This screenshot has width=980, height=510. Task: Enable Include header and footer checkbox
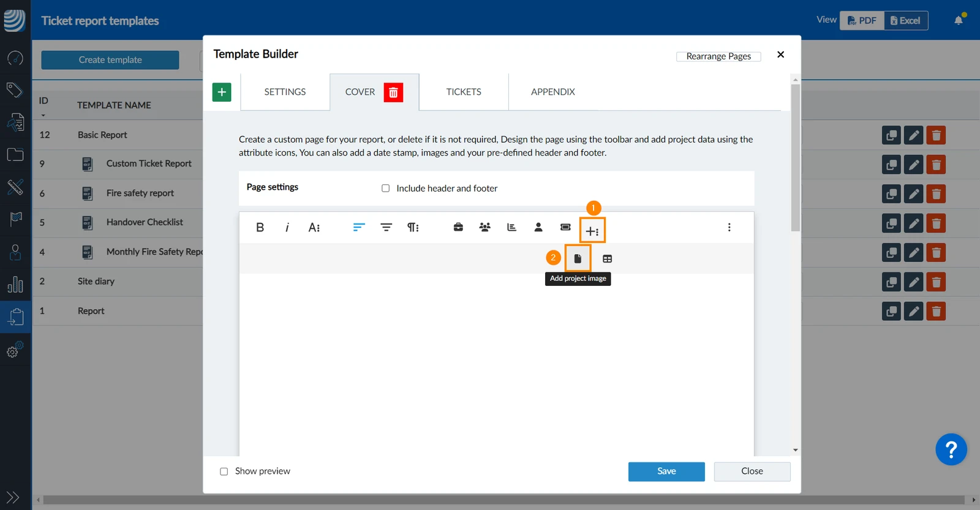[385, 188]
